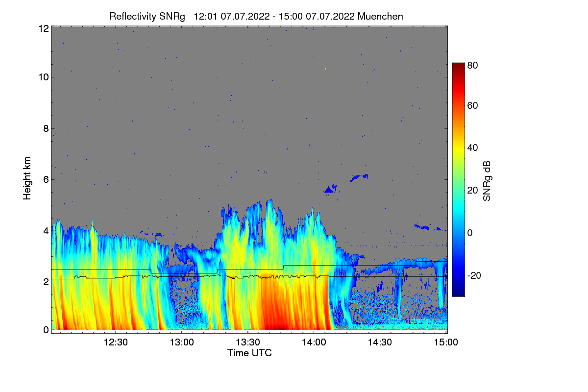The height and width of the screenshot is (392, 588).
Task: Click the height axis tick label '2'
Action: 46,282
